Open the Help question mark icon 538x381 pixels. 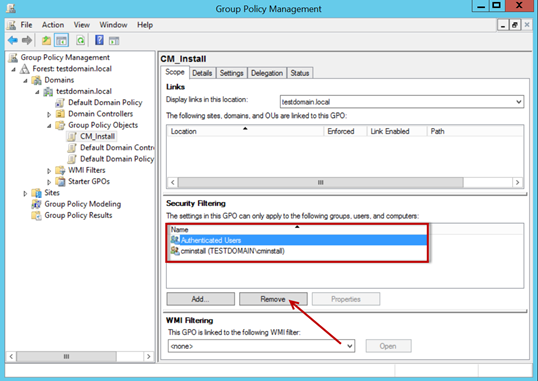[x=99, y=40]
